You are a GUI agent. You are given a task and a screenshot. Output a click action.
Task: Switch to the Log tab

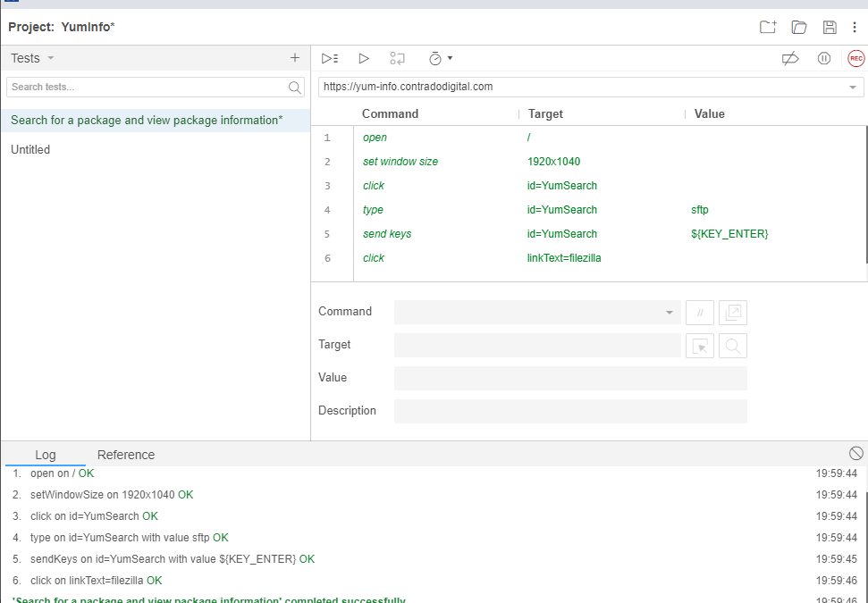coord(46,455)
